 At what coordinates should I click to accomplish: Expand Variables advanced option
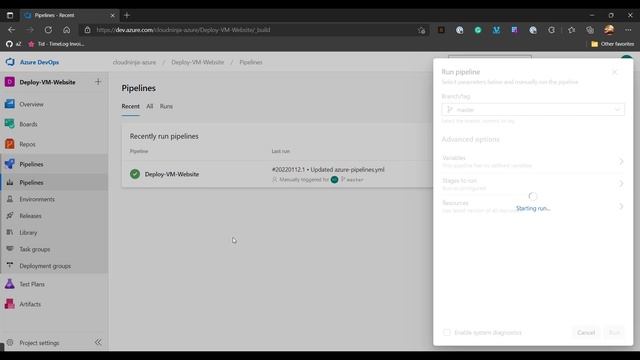coord(533,161)
